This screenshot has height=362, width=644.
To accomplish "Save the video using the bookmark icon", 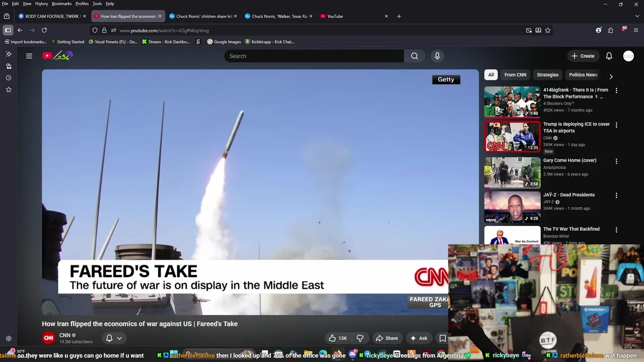I will 442,338.
